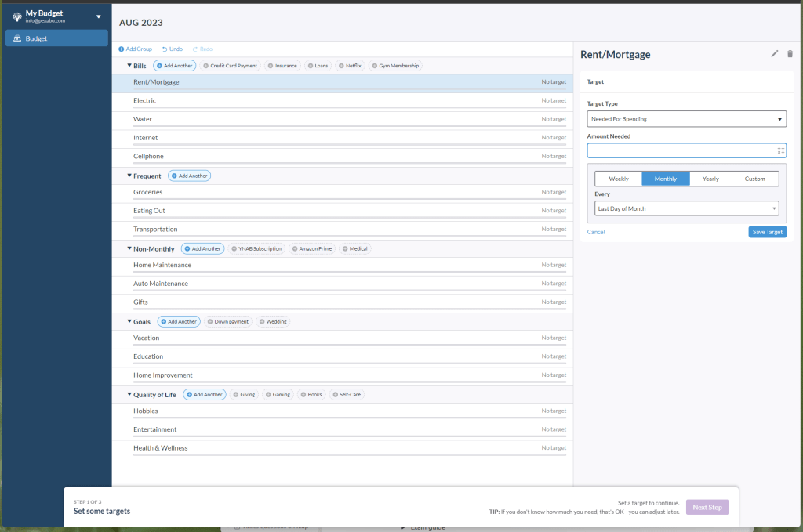
Task: Select the Eating Out category row
Action: (343, 212)
